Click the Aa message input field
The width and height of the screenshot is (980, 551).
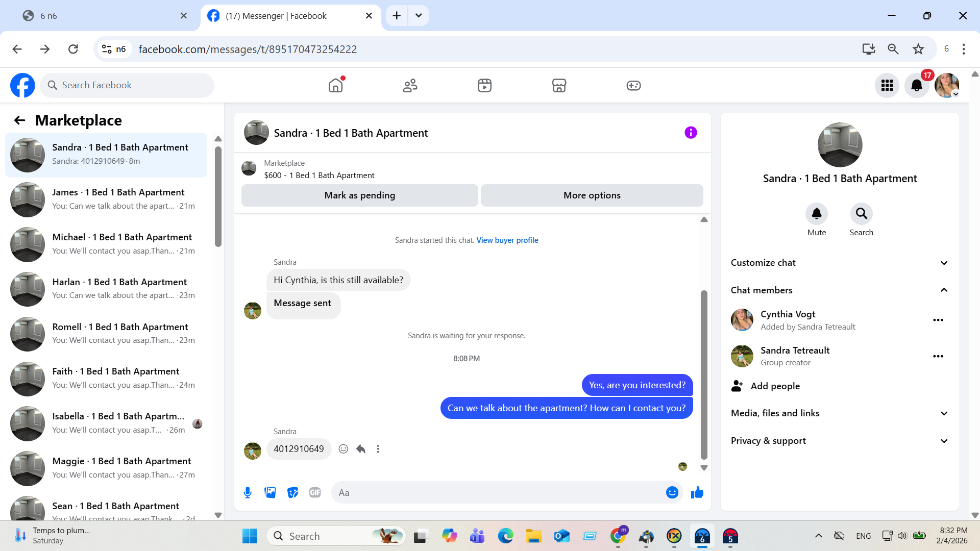click(498, 492)
